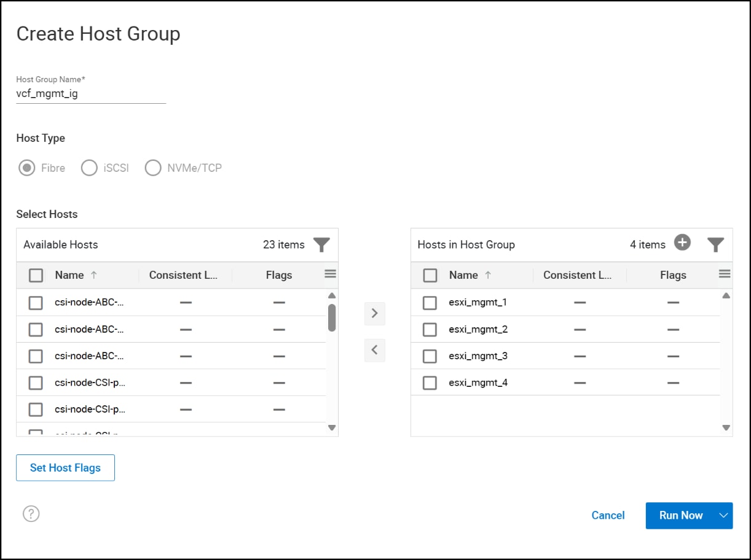Open Set Host Flags
Screen dimensions: 751x560
coord(65,467)
